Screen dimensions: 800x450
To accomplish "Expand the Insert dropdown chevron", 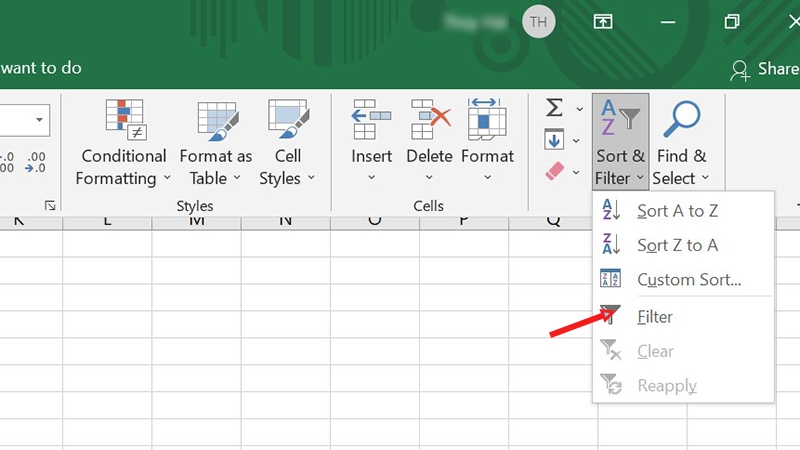I will coord(371,177).
